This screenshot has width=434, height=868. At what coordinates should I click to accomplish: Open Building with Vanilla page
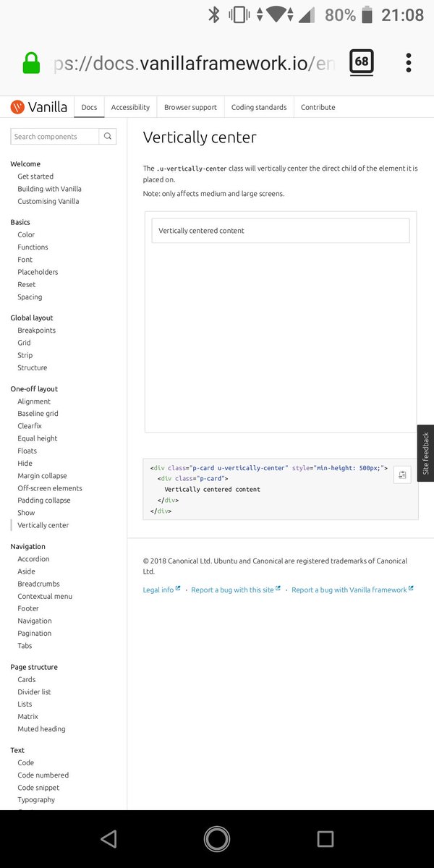click(49, 189)
